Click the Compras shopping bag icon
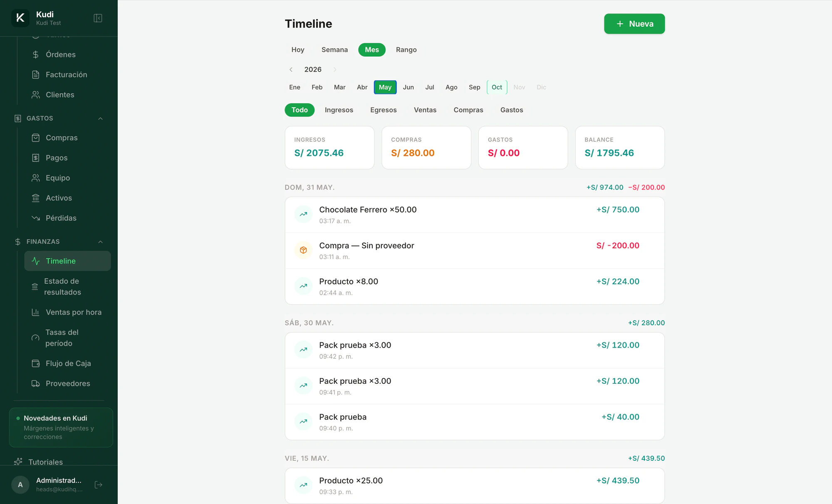Viewport: 832px width, 504px height. [36, 138]
